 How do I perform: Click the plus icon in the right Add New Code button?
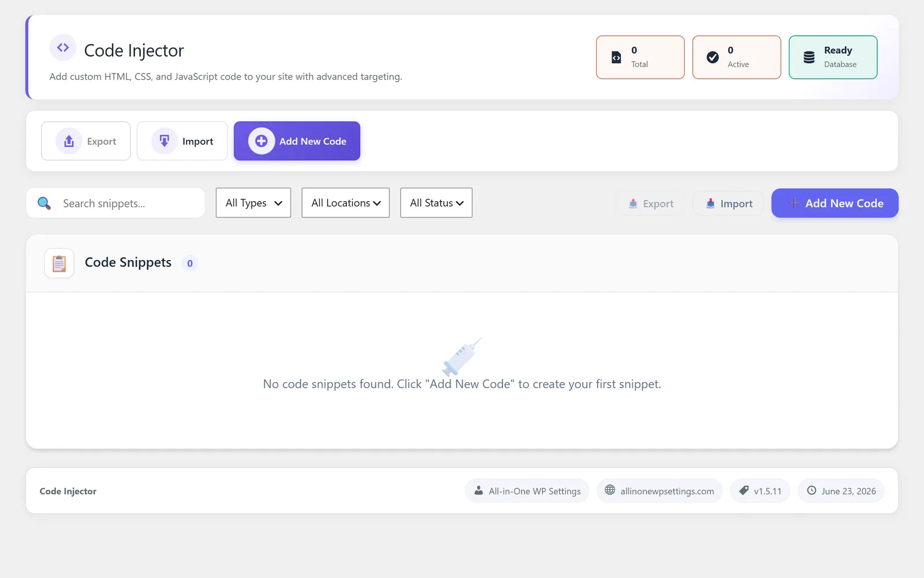[x=794, y=203]
